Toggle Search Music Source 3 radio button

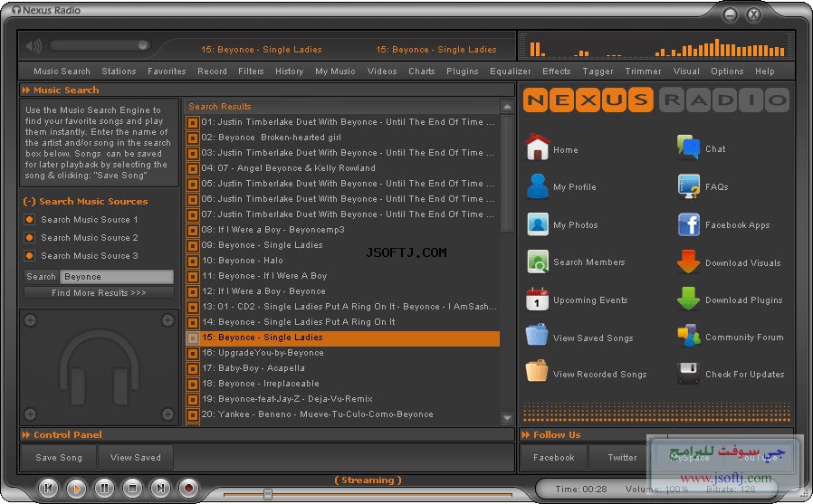point(30,256)
